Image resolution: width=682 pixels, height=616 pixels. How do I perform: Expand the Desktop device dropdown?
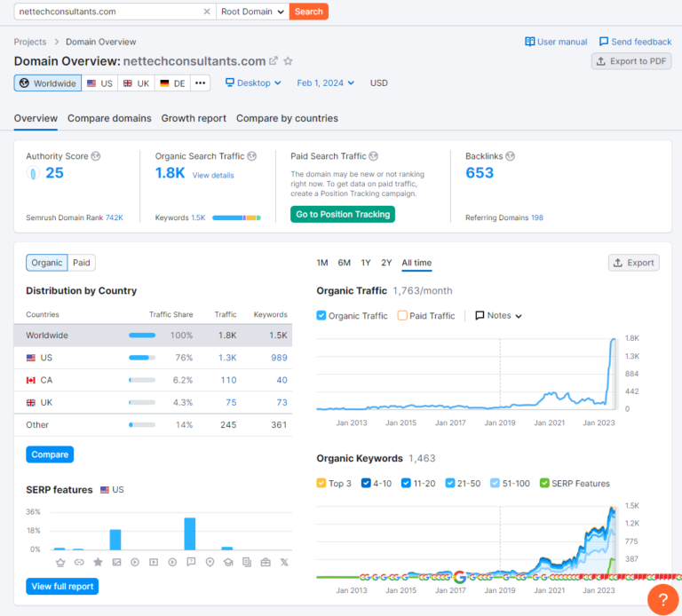253,83
